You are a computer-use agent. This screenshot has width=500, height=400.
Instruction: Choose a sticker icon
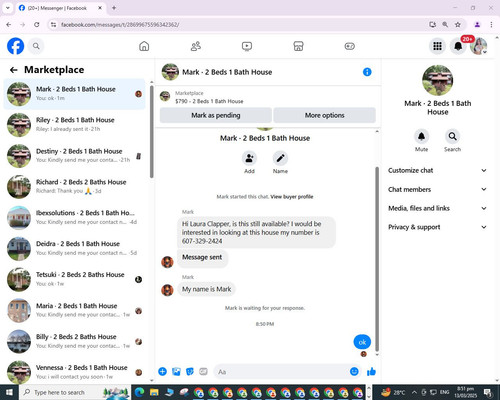tap(190, 371)
